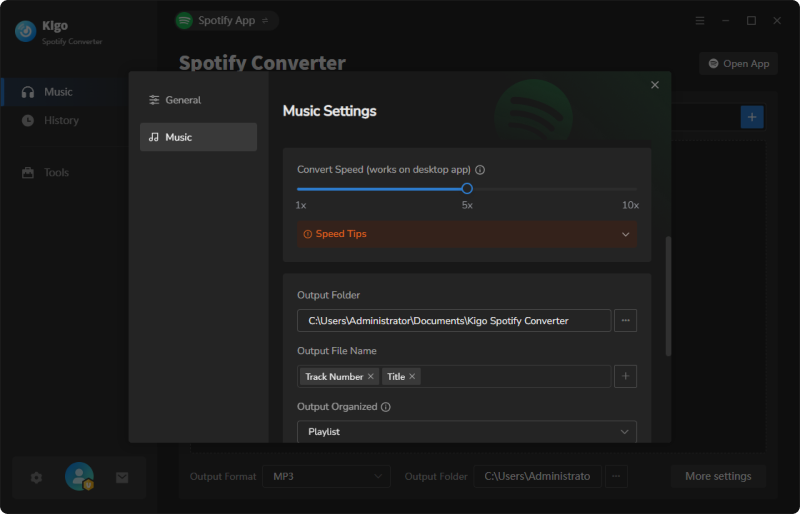
Task: Maximize the Kigo window
Action: [x=751, y=20]
